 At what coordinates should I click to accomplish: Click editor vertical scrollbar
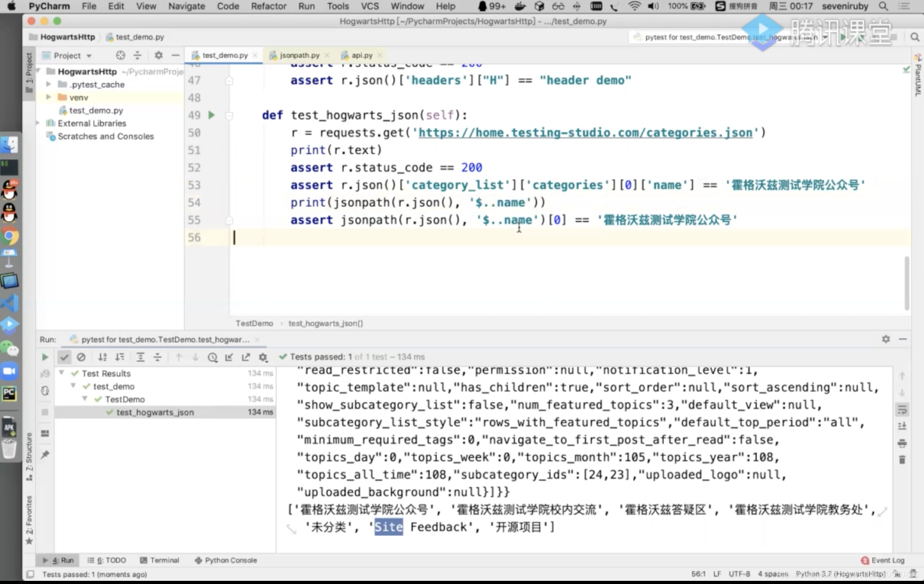[907, 283]
